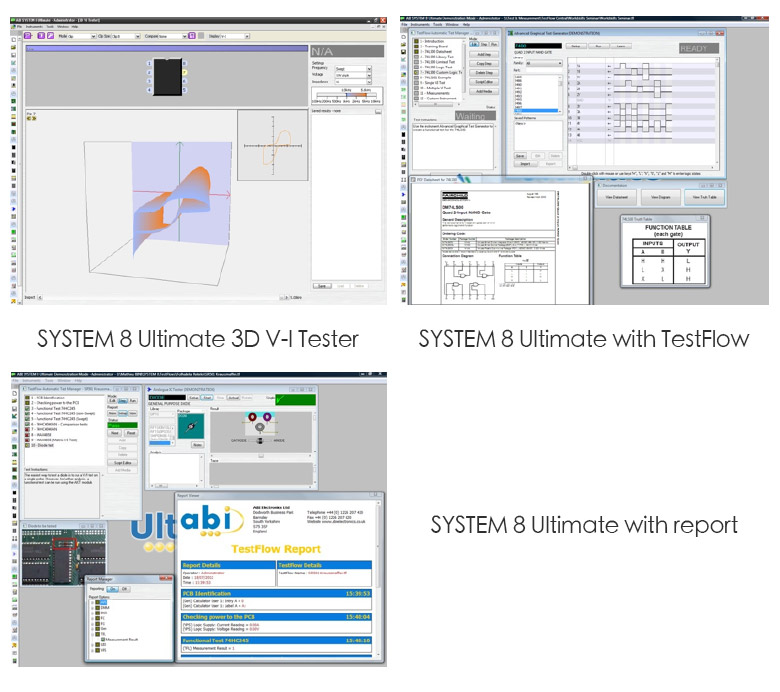
Task: Click new document icon in report screenshot sidebar
Action: tap(14, 393)
